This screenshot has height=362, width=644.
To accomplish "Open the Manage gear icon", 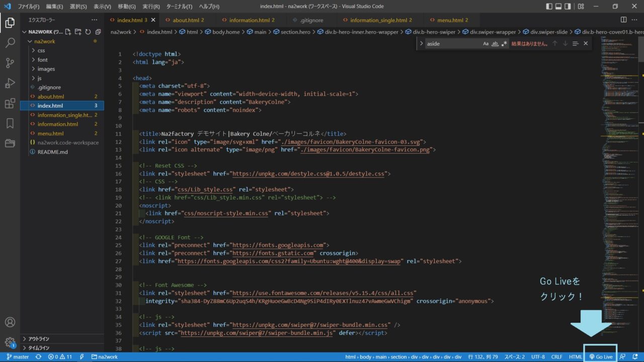I will coord(10,342).
